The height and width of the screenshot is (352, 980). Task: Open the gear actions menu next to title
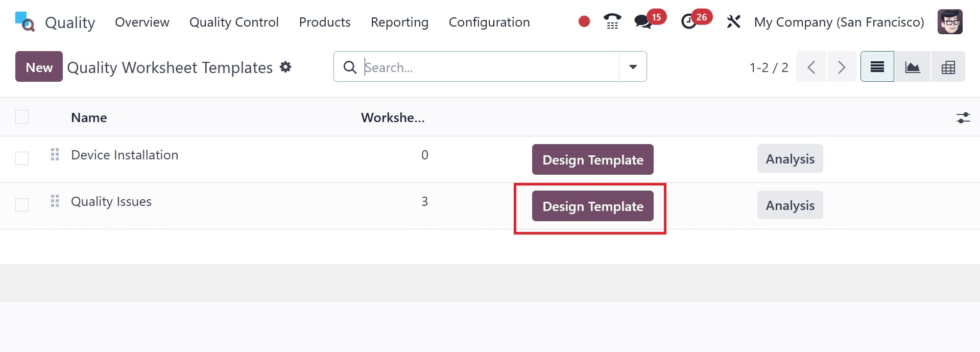coord(286,67)
